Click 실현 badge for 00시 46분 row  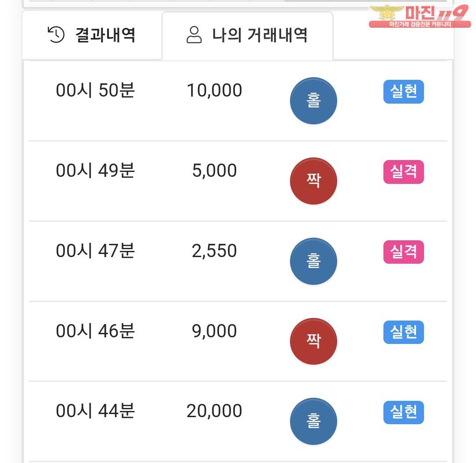(x=403, y=332)
